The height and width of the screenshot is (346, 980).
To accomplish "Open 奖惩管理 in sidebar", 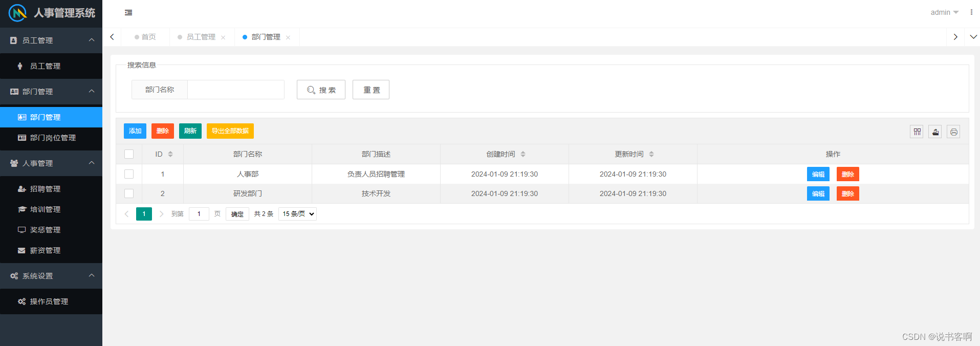I will click(x=51, y=230).
